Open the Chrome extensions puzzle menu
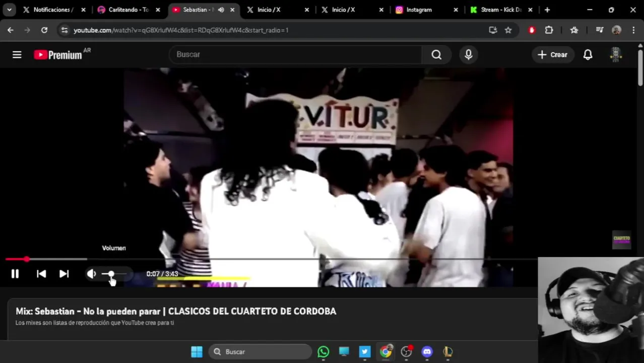644x363 pixels. 549,30
